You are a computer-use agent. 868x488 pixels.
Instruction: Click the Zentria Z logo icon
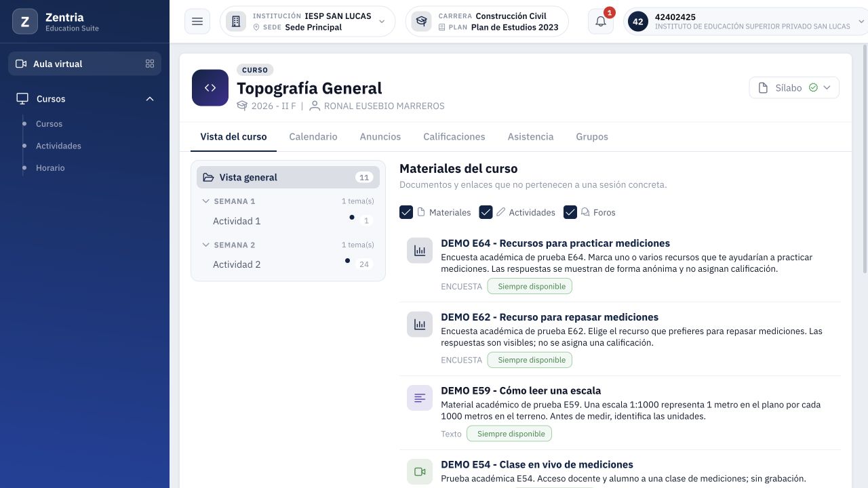click(x=25, y=22)
